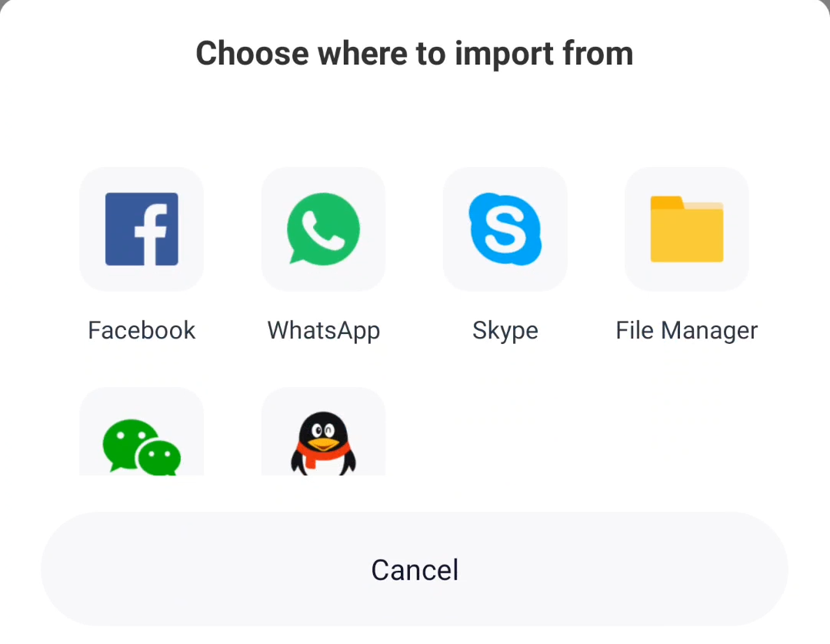Viewport: 830px width, 644px height.
Task: Click the Skype text label
Action: pos(505,331)
